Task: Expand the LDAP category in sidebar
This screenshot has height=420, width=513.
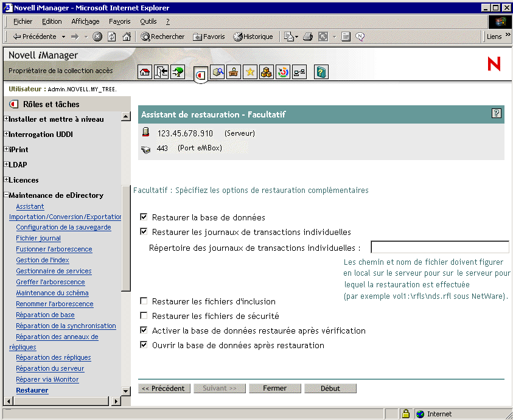Action: (x=5, y=164)
